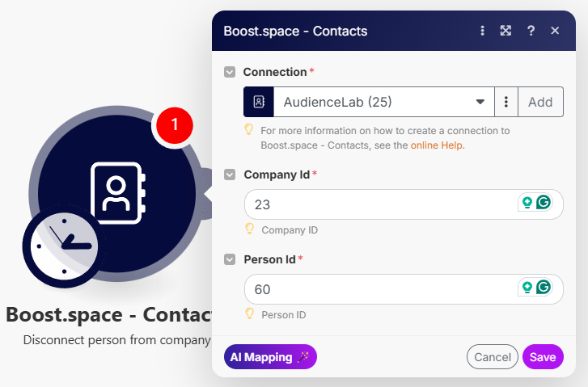Click the Company Id input field
The image size is (588, 387).
click(x=380, y=204)
